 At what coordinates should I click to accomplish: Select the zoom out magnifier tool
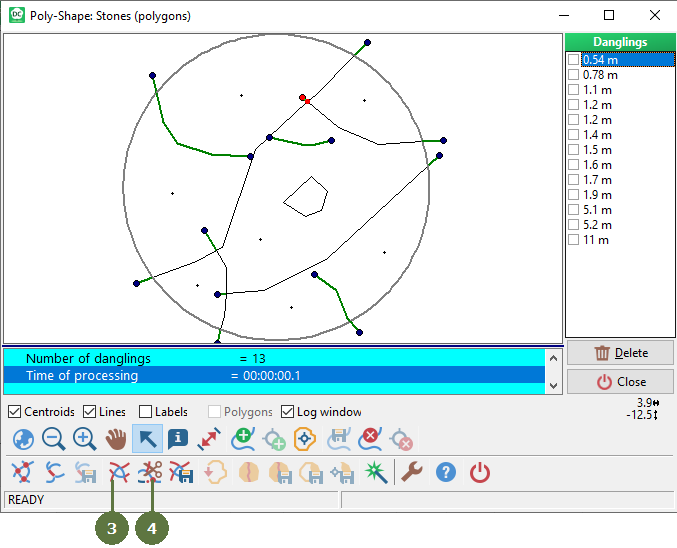click(x=54, y=439)
